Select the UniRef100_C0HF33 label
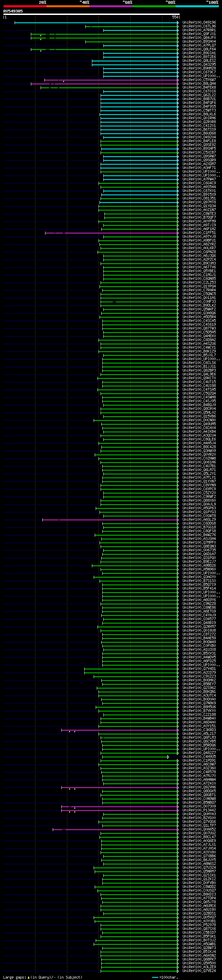The image size is (222, 980). (199, 302)
